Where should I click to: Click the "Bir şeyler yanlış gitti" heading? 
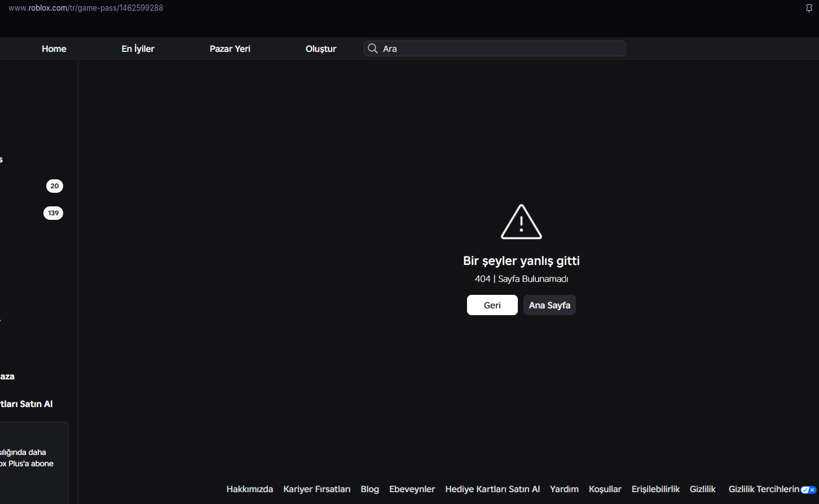coord(521,260)
